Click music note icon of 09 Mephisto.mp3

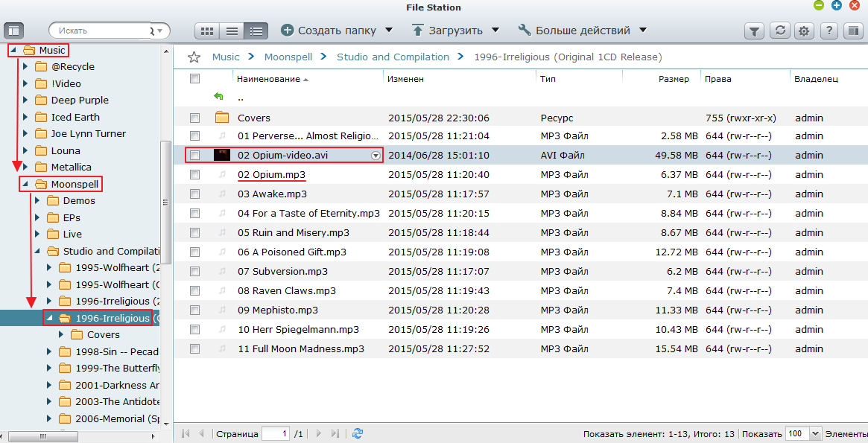coord(222,310)
